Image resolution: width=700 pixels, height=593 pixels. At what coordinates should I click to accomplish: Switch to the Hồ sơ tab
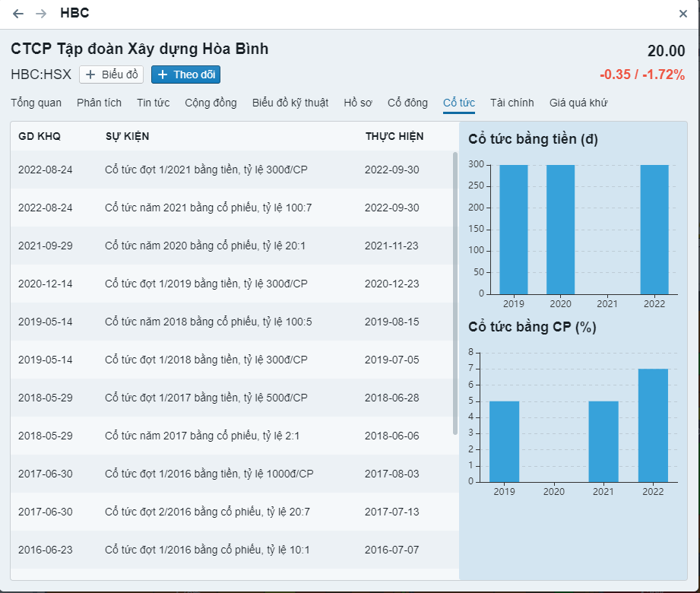[x=358, y=103]
